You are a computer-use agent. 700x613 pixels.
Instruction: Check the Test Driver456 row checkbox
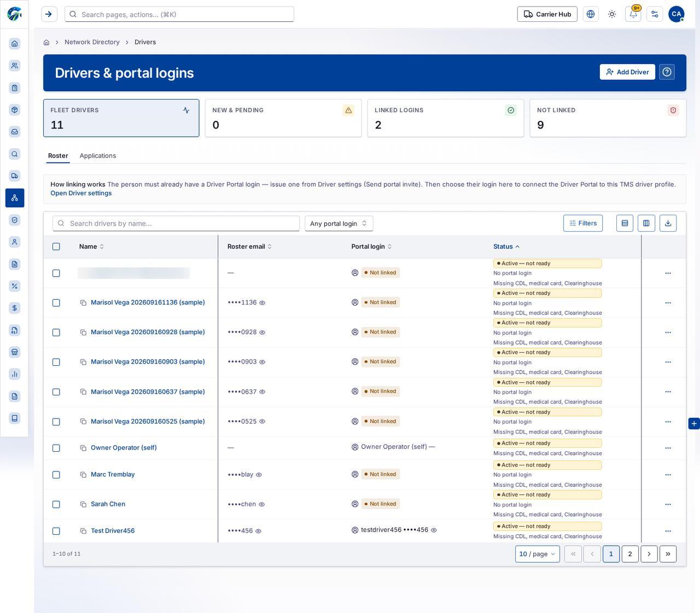[56, 531]
